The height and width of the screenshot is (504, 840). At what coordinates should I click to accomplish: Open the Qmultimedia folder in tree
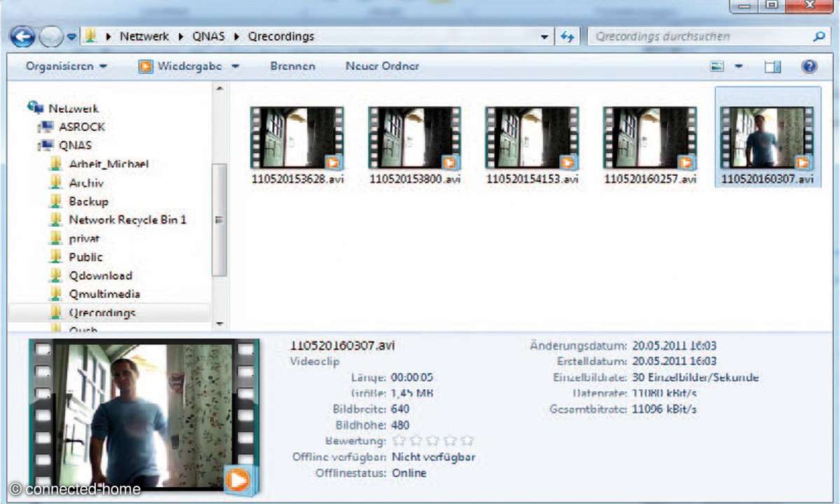(x=104, y=294)
